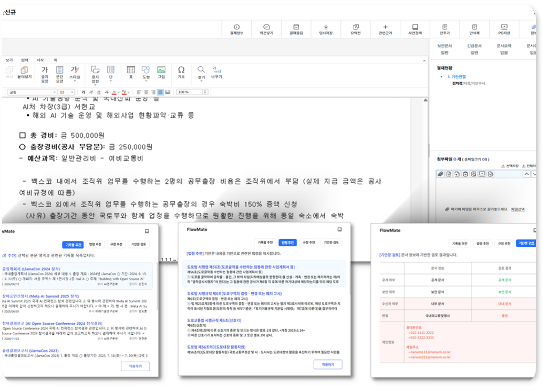Open the font size dropdown showing 12
This screenshot has width=543, height=392.
click(66, 92)
